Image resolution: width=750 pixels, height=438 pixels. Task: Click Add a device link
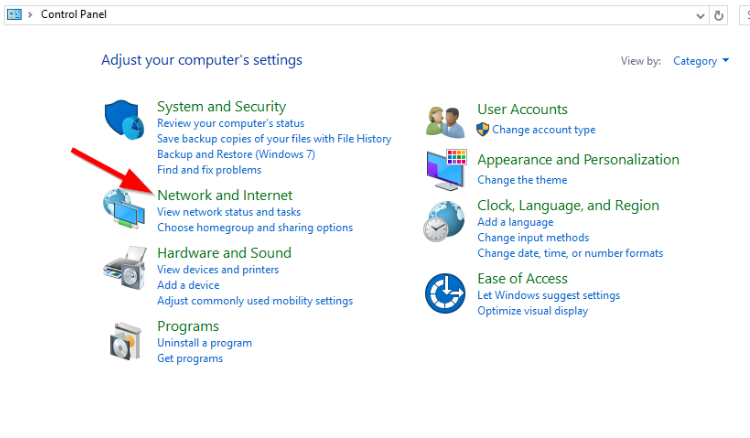pyautogui.click(x=188, y=285)
